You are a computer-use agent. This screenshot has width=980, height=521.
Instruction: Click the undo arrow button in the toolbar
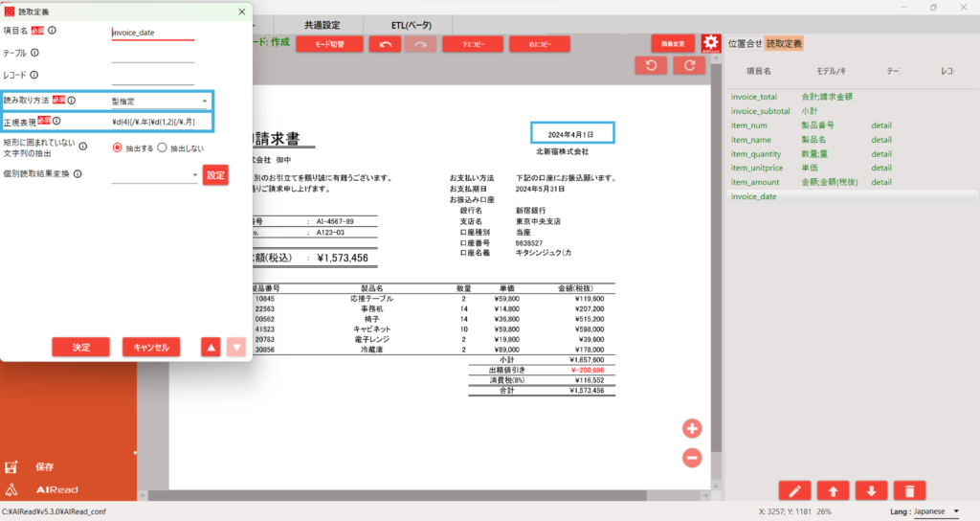(384, 44)
